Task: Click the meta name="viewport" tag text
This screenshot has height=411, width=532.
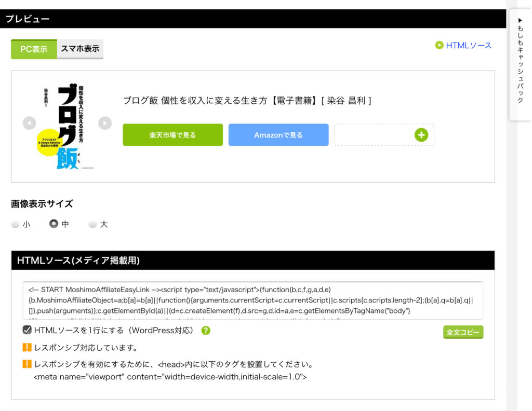Action: (x=170, y=377)
